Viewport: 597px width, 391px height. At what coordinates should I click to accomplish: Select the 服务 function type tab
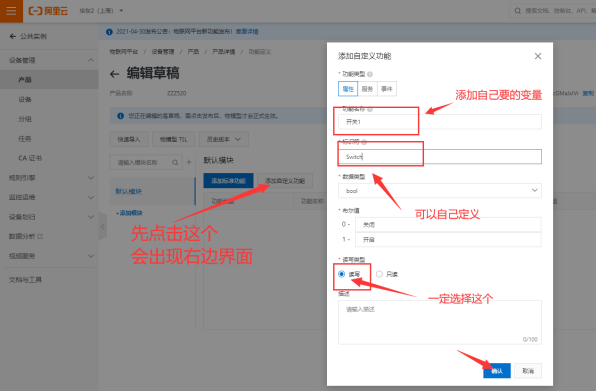click(367, 89)
